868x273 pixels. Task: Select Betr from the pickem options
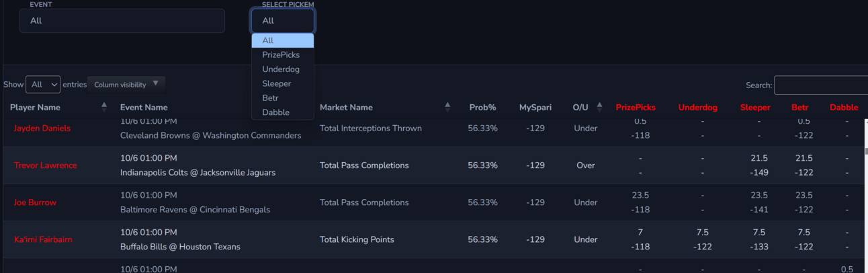pyautogui.click(x=270, y=98)
